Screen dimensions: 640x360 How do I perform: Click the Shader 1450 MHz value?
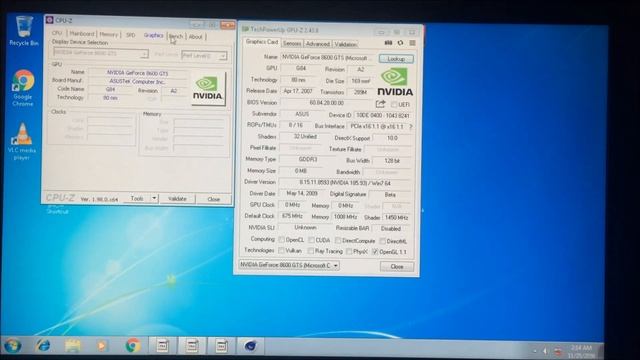pos(396,218)
